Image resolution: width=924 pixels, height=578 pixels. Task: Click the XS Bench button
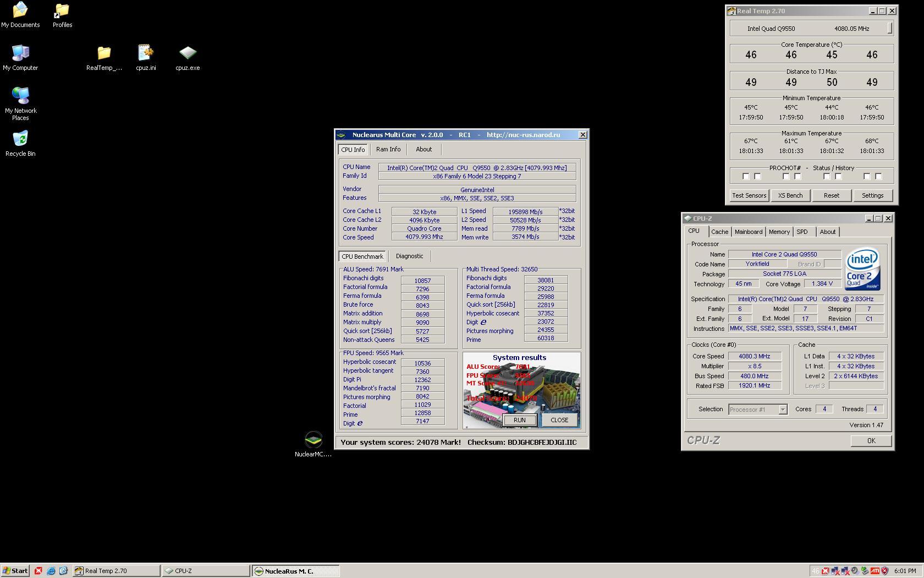coord(790,195)
